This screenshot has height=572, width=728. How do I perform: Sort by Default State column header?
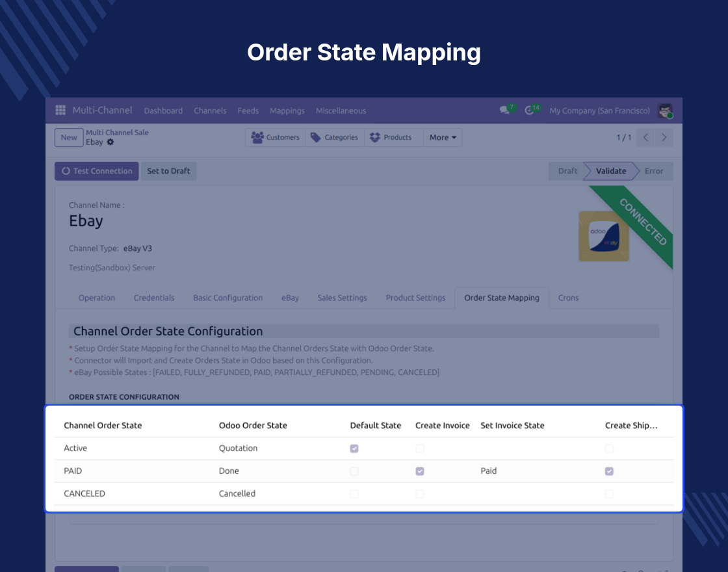pos(375,425)
